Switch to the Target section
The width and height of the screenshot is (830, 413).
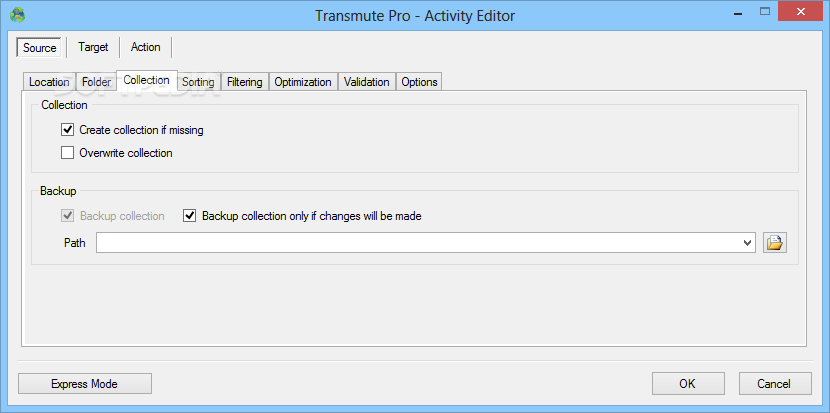pyautogui.click(x=93, y=47)
